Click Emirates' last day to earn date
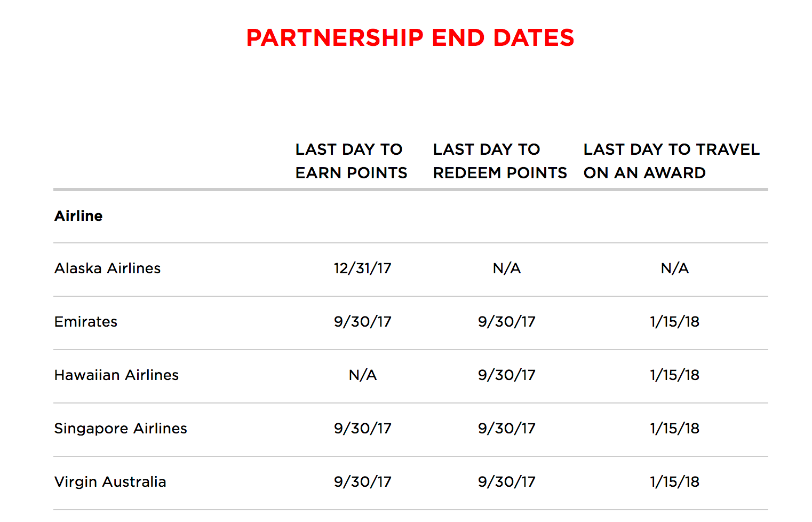Screen dimensions: 812x522 [362, 321]
